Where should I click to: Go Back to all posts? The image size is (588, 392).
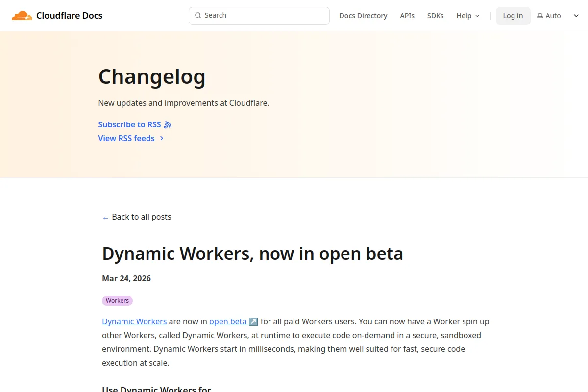137,217
